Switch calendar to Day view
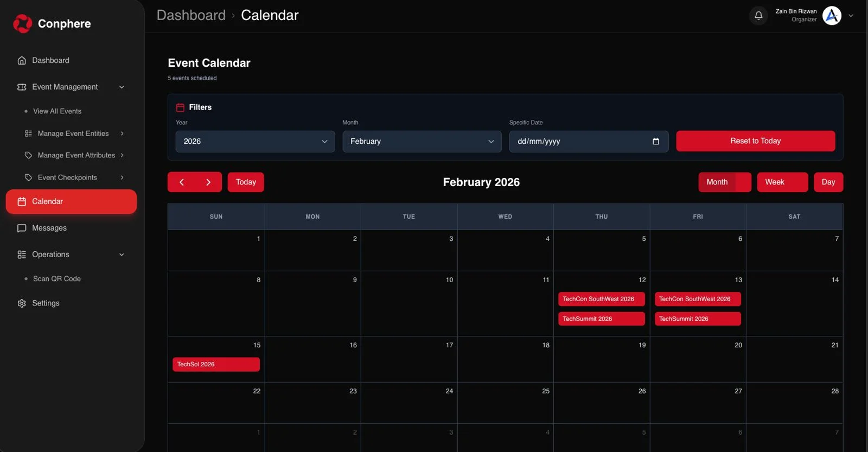 (x=828, y=182)
